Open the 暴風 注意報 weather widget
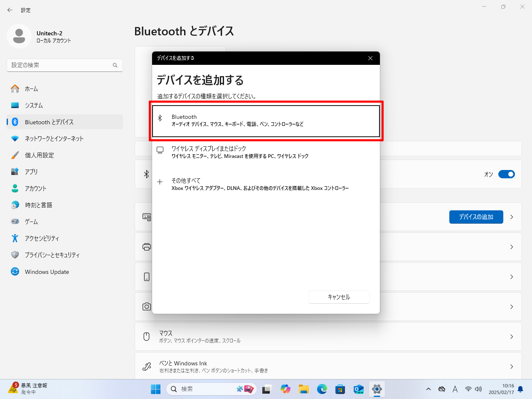 [28, 389]
